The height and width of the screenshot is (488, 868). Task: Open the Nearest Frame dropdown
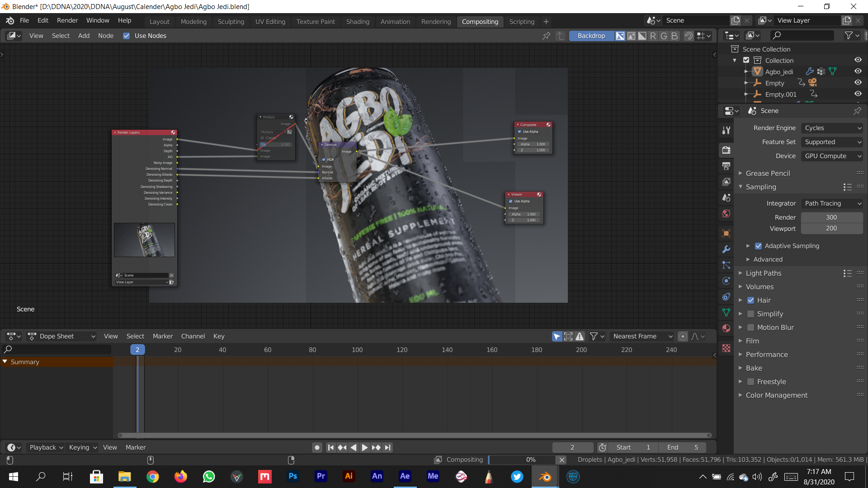click(641, 336)
